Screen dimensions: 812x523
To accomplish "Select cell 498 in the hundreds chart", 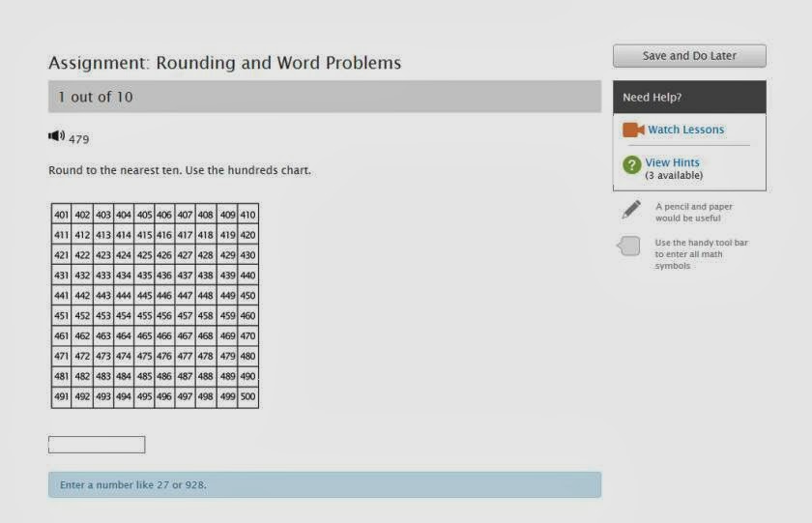I will (x=206, y=396).
